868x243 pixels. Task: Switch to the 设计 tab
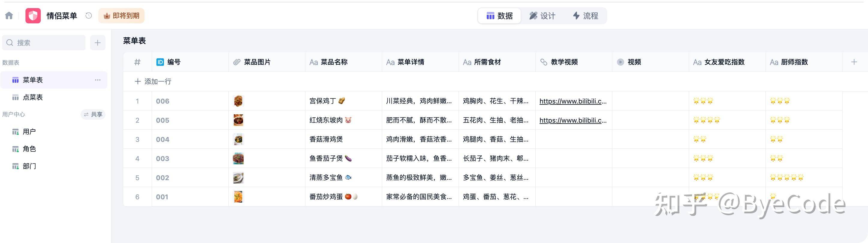click(542, 16)
